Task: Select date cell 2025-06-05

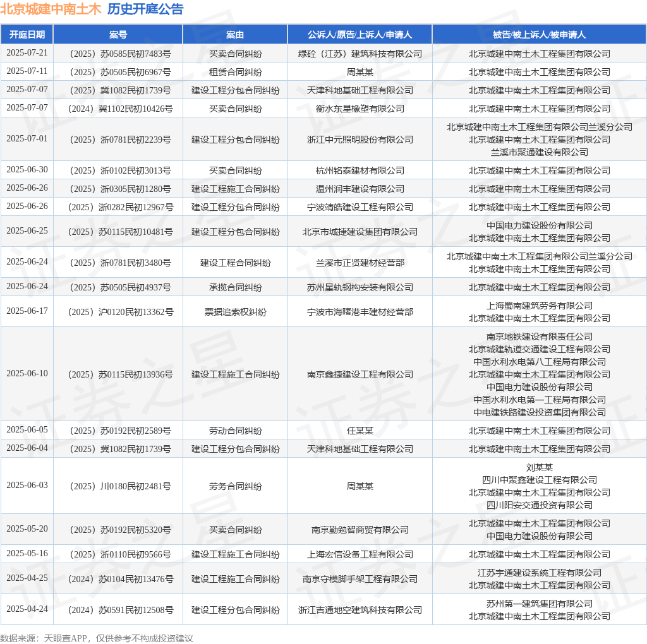Action: pos(27,429)
